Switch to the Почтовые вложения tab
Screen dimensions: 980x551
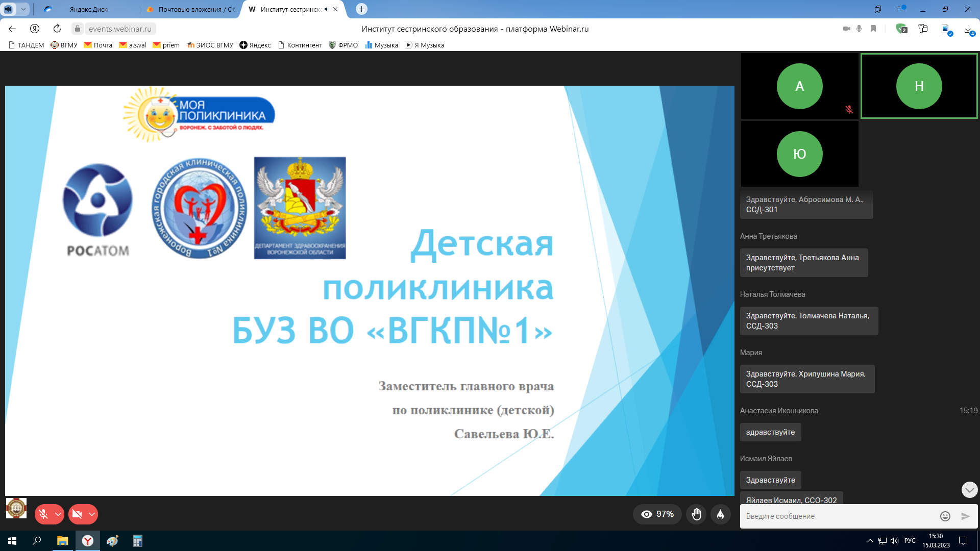click(x=190, y=9)
